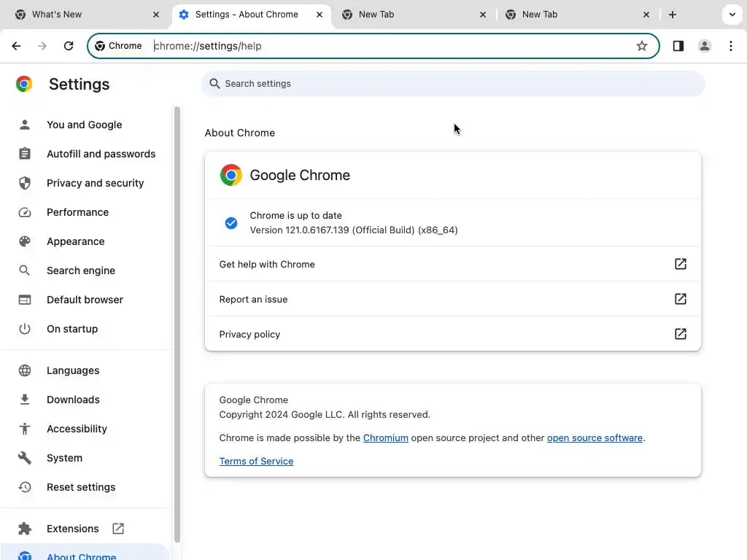This screenshot has width=747, height=560.
Task: Click the search magnifier in settings search
Action: (214, 83)
